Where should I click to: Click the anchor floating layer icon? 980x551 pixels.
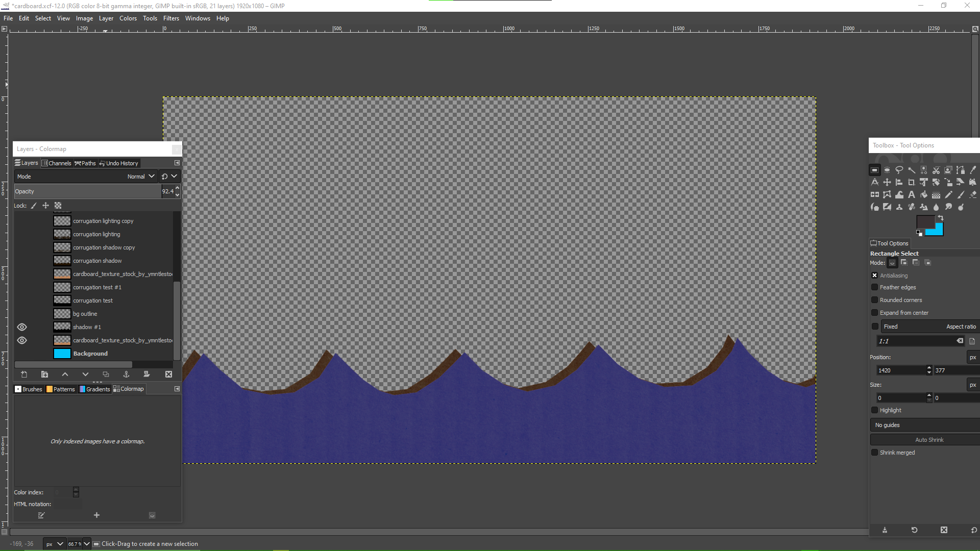[x=126, y=374]
